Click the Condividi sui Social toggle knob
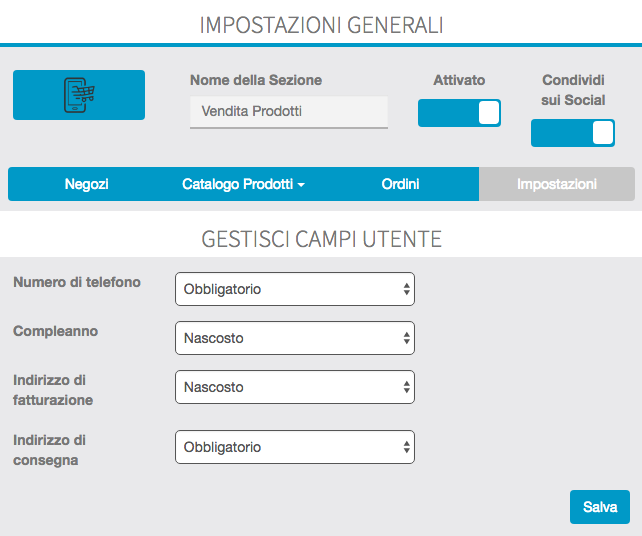The width and height of the screenshot is (642, 536). coord(602,133)
